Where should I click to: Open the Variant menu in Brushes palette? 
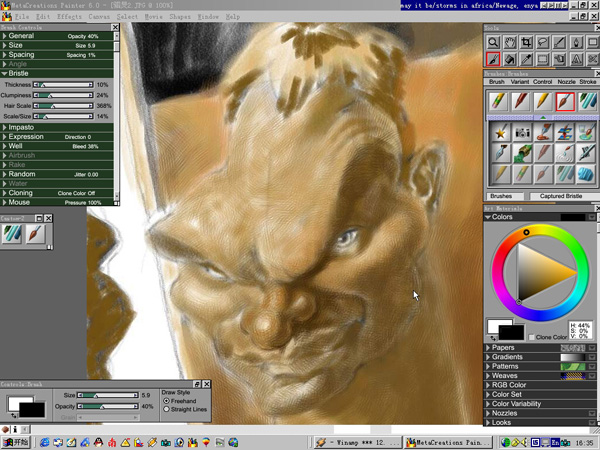coord(520,82)
